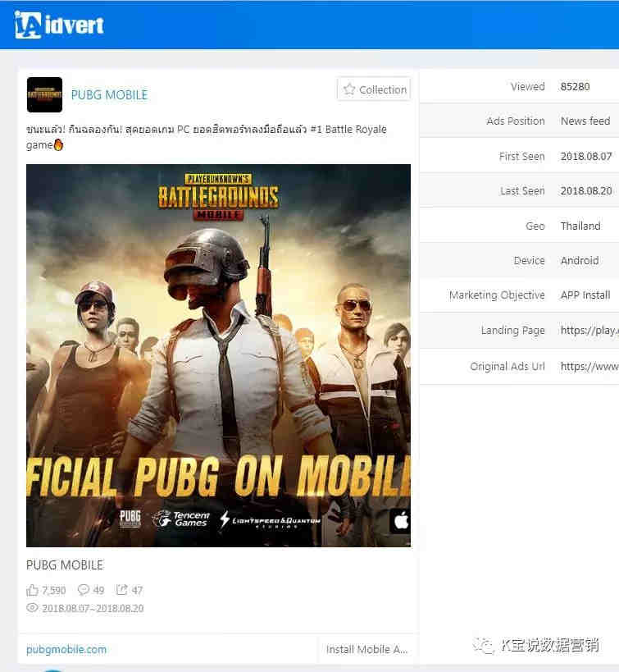Open the Landing Page https://play URL
The image size is (619, 672).
[x=589, y=330]
